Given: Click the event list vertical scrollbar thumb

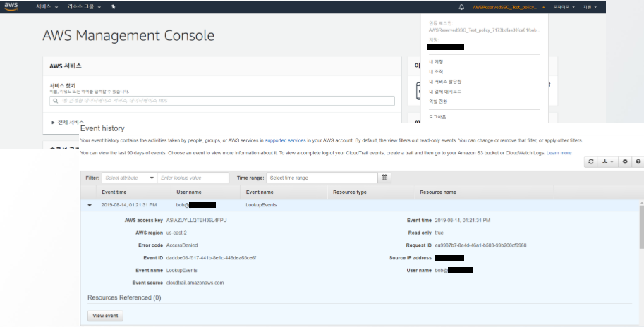Looking at the screenshot, I should (x=642, y=227).
